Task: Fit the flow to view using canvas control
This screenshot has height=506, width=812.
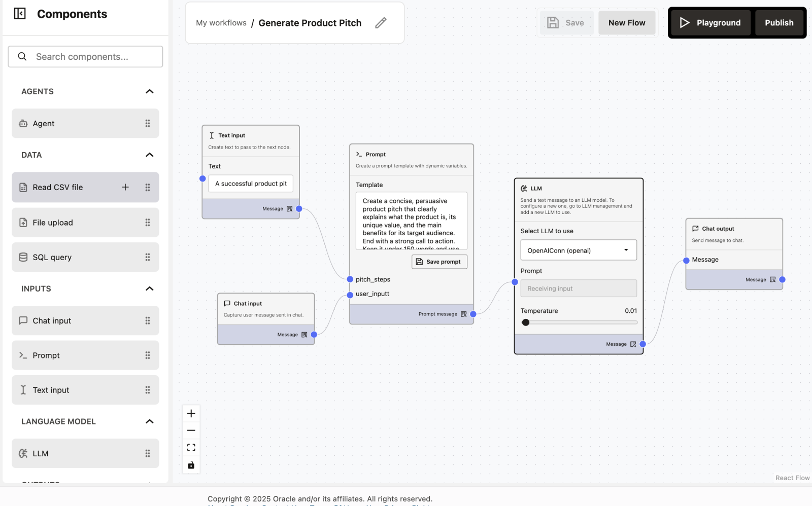Action: [191, 447]
